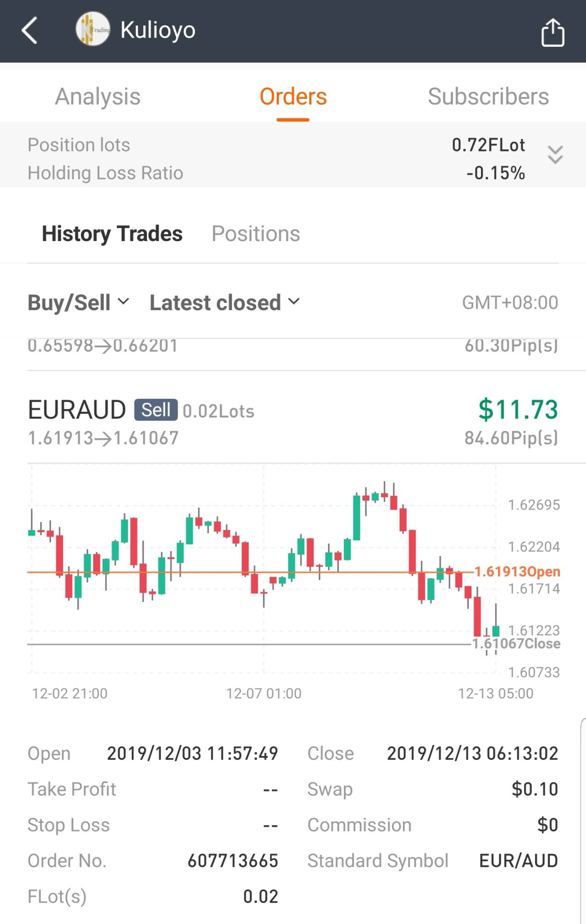
Task: Tap the 1.61913 Open price line label
Action: point(517,571)
